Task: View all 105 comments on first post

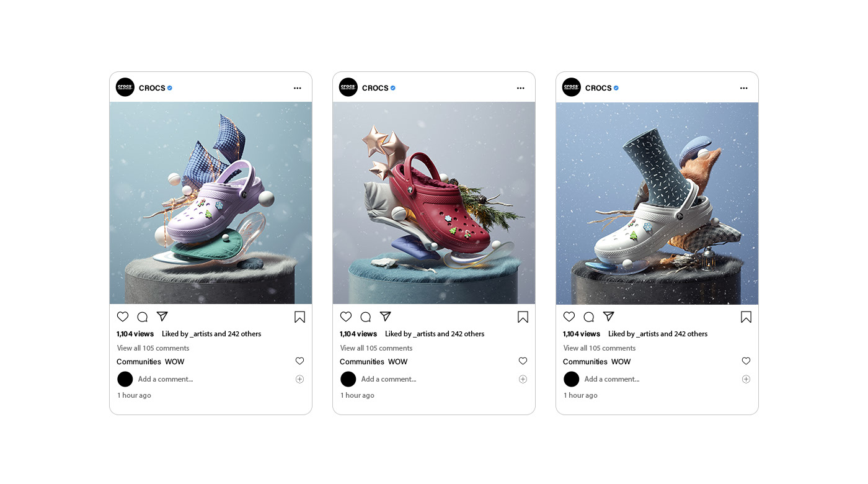Action: [153, 348]
